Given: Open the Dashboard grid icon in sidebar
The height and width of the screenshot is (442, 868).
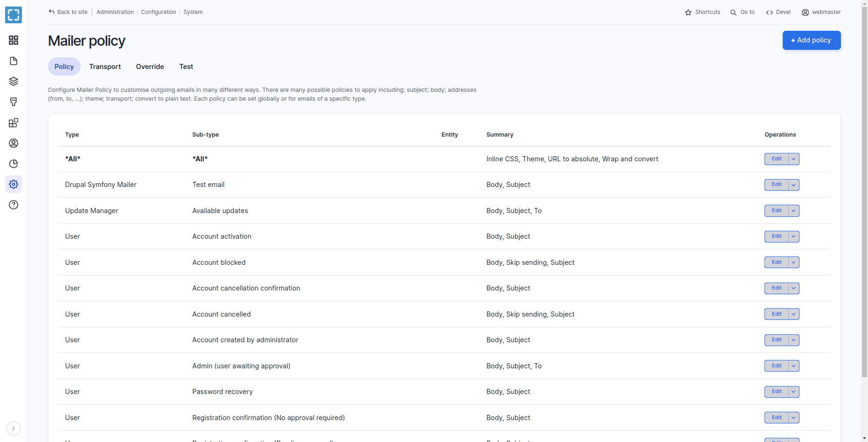Looking at the screenshot, I should [14, 40].
